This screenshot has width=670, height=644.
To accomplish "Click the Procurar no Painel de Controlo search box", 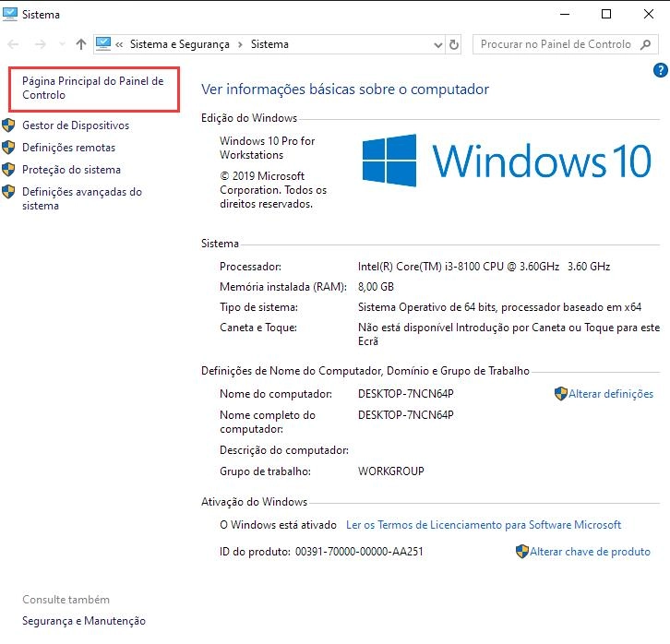I will [566, 44].
